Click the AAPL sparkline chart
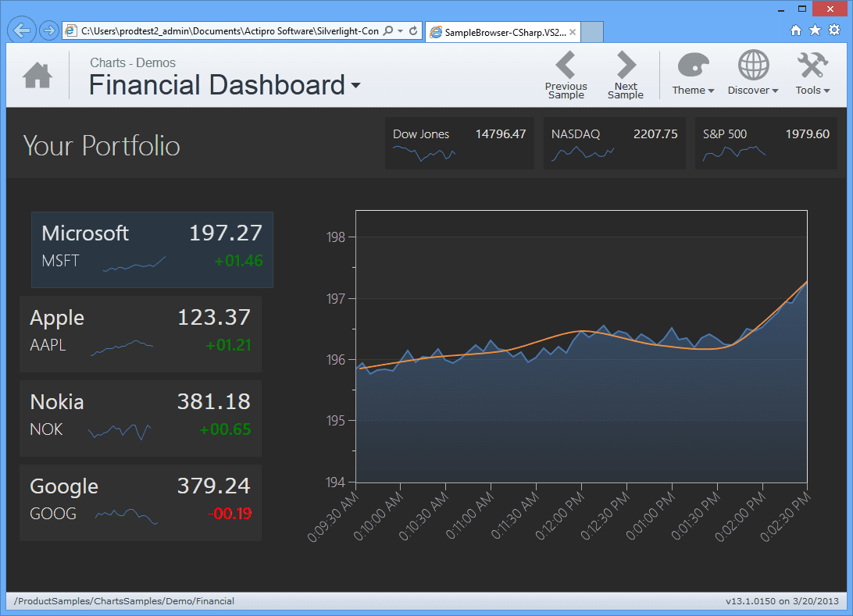The width and height of the screenshot is (853, 616). (x=122, y=348)
